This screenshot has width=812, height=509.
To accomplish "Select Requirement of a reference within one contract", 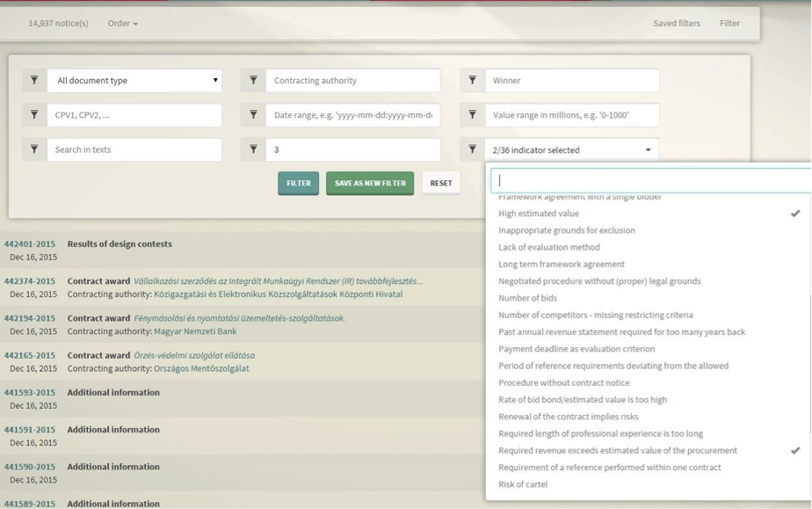I will coord(649,468).
